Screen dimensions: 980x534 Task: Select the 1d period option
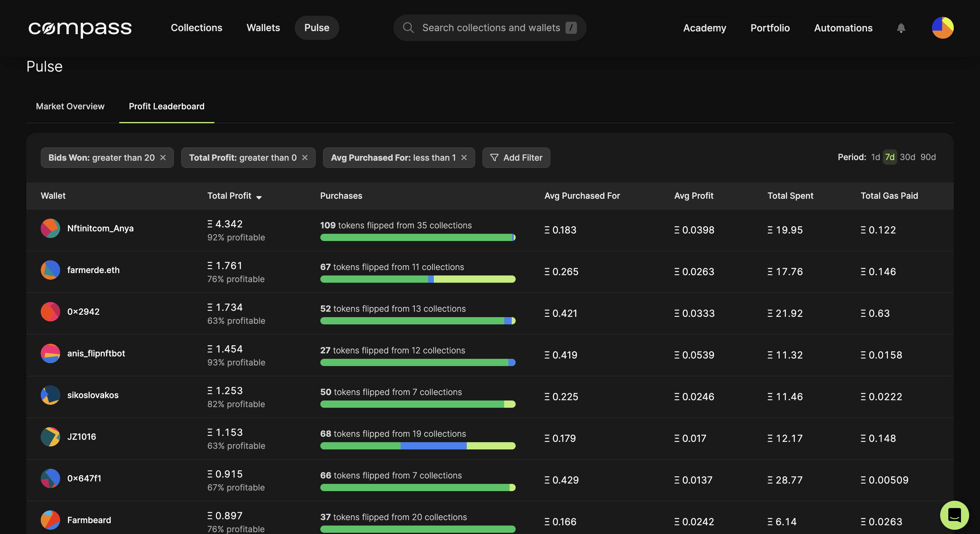point(875,157)
